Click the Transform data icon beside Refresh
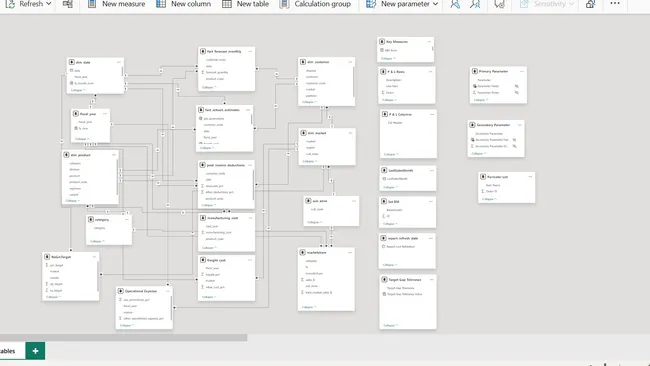Viewport: 650px width, 366px height. (x=68, y=4)
